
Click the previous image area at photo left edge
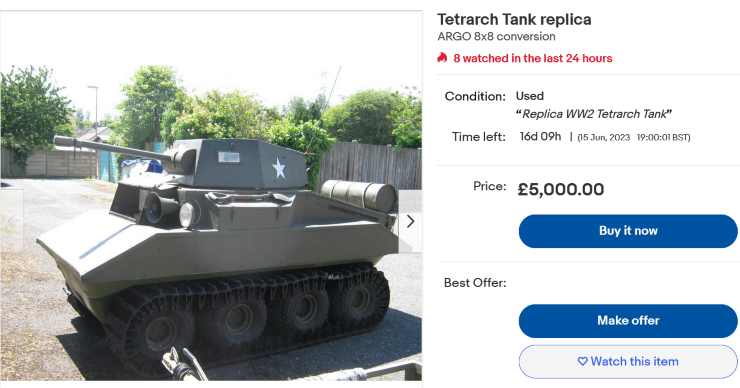[x=11, y=221]
